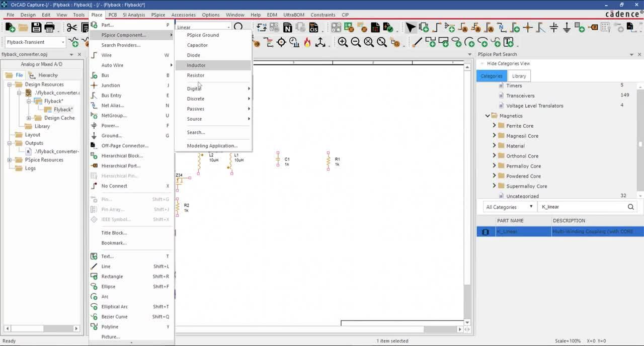Select the Place Ellipse toolbar tool
This screenshot has width=644, height=346.
[456, 42]
